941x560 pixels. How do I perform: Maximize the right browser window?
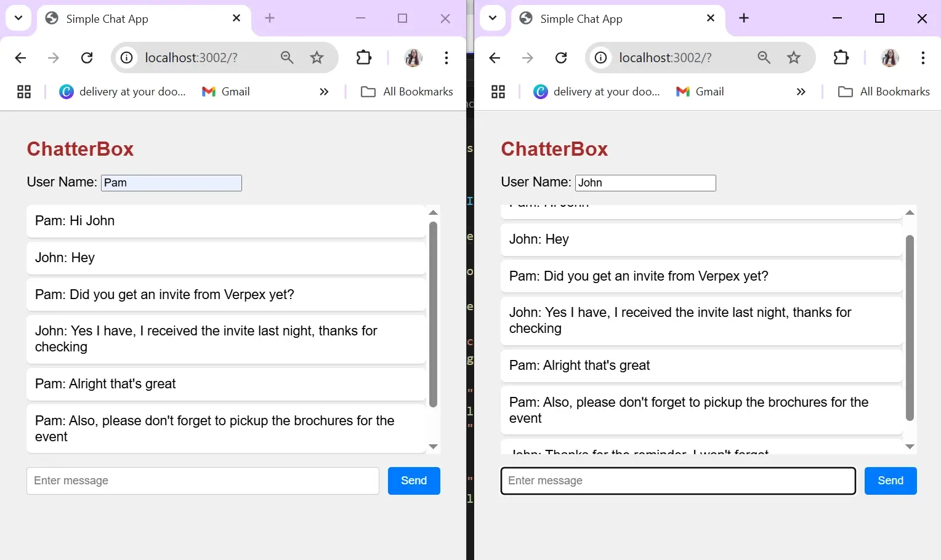(x=879, y=18)
